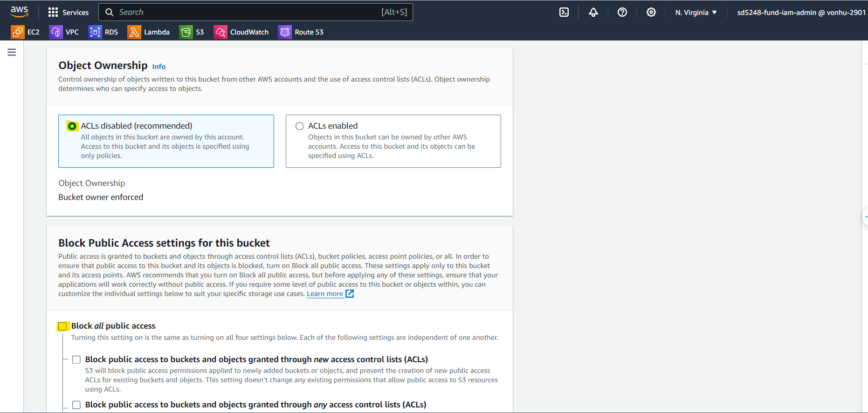Open the Services menu
Screen dimensions: 868x413
click(69, 13)
